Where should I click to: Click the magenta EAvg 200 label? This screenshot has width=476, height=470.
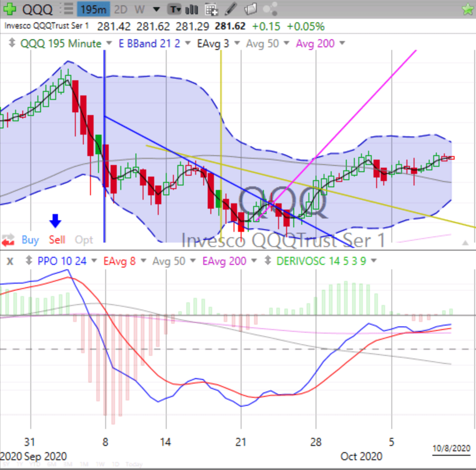pos(224,261)
